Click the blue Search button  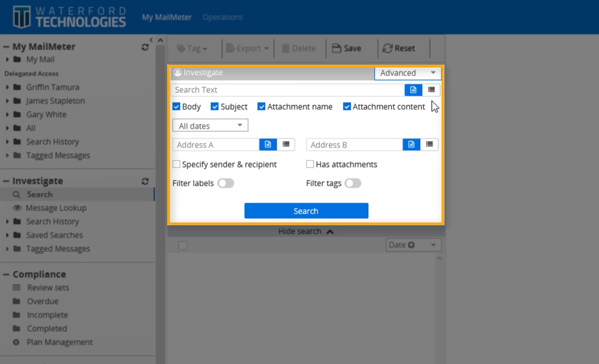[x=306, y=211]
